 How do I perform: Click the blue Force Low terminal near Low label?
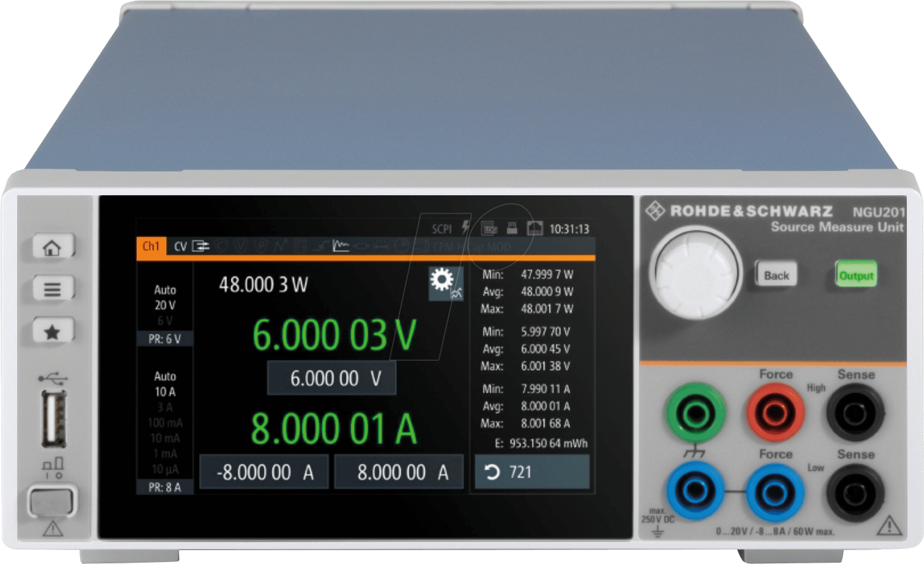776,492
